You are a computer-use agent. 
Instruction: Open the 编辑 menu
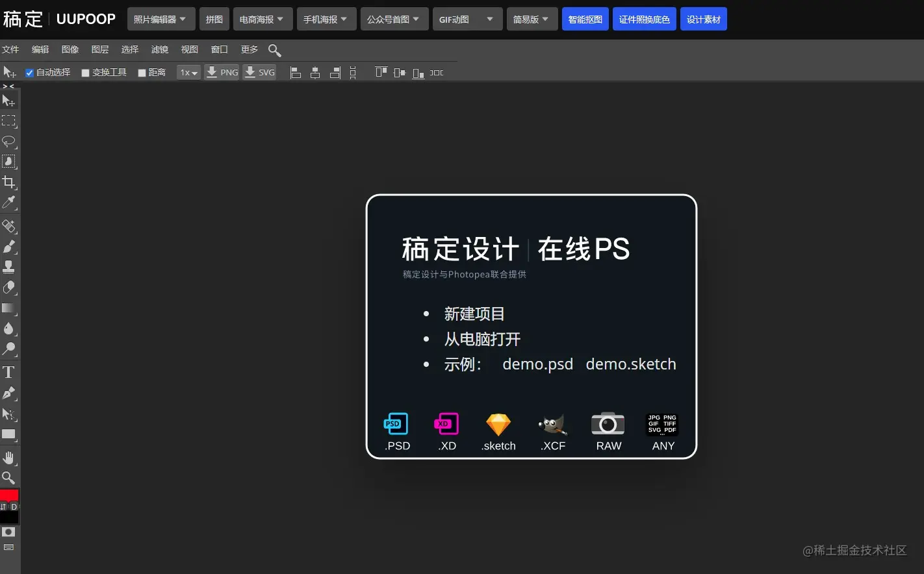click(40, 49)
